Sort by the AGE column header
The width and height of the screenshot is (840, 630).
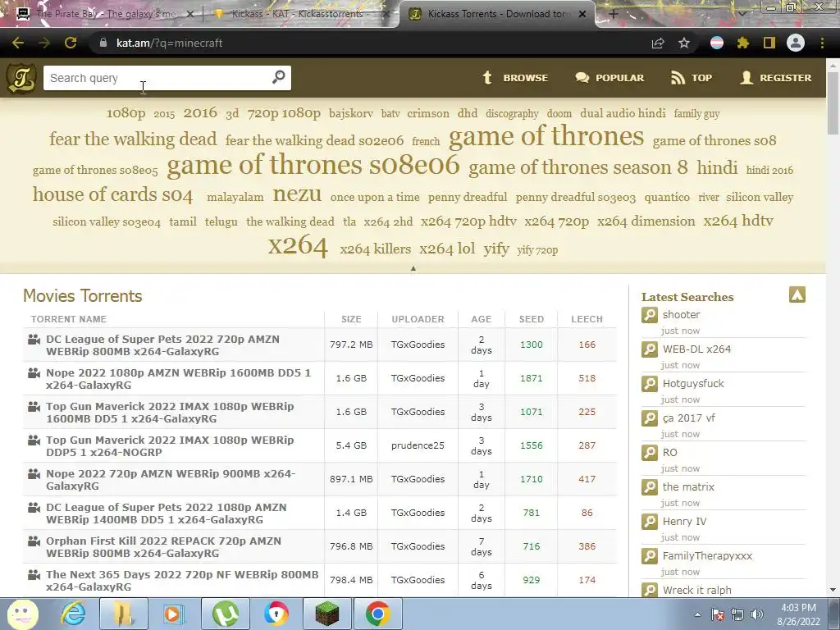click(481, 319)
